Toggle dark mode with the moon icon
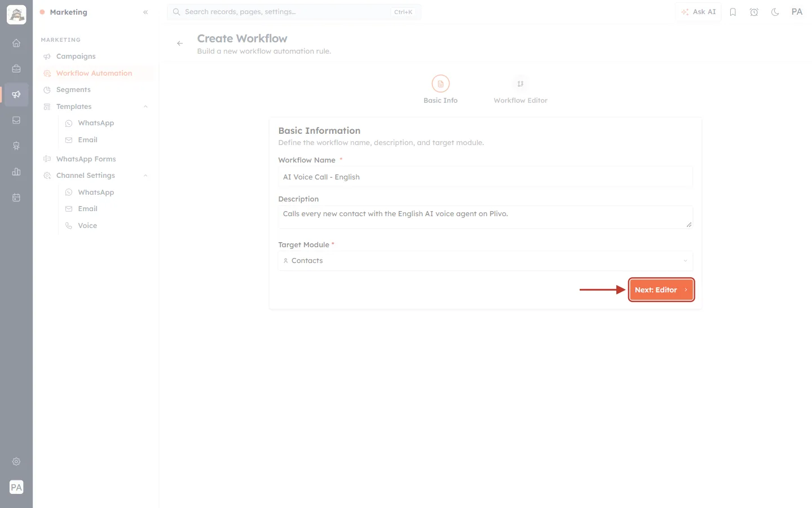This screenshot has height=508, width=812. [775, 12]
